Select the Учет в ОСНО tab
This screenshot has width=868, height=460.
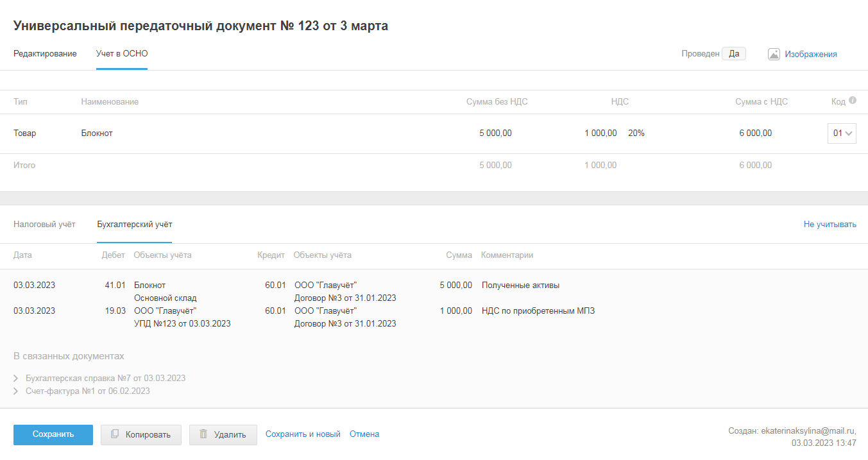[x=122, y=54]
